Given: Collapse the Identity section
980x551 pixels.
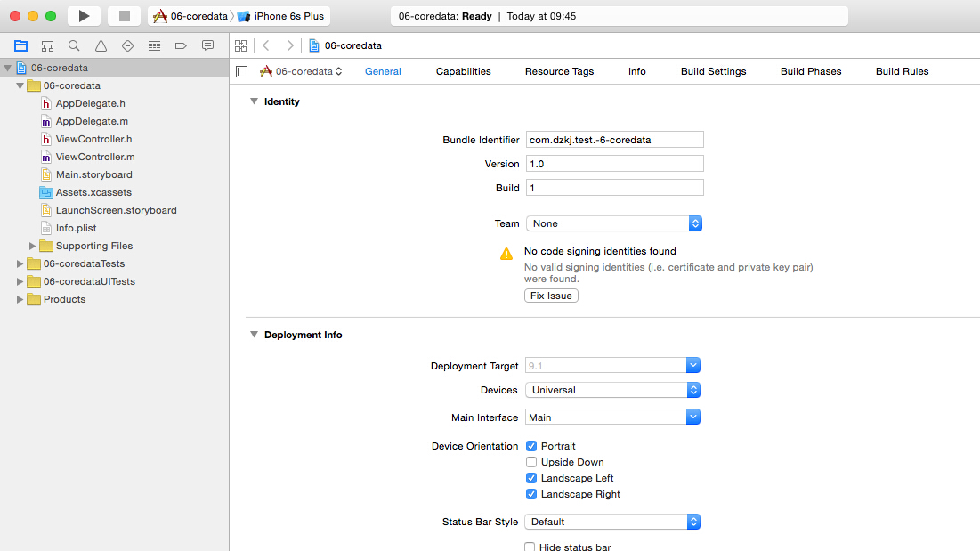Looking at the screenshot, I should point(254,101).
